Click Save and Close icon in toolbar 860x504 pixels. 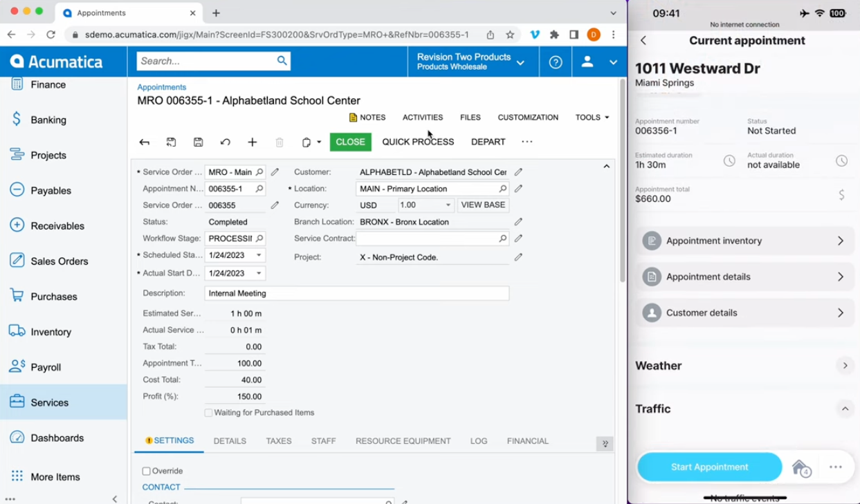[171, 142]
